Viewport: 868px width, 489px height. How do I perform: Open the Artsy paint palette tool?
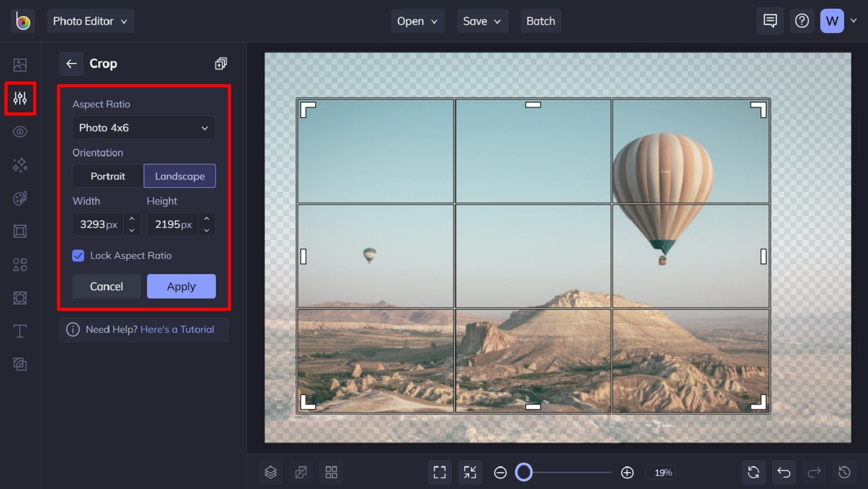(20, 198)
